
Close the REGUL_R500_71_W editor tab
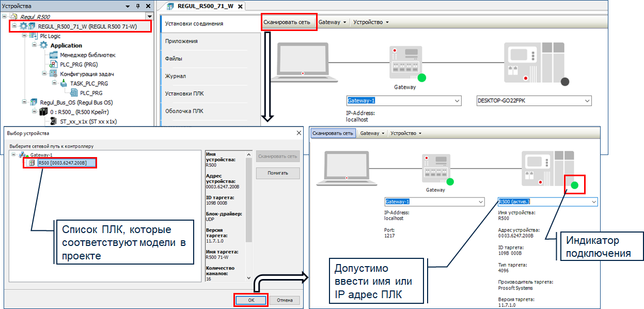tap(240, 6)
